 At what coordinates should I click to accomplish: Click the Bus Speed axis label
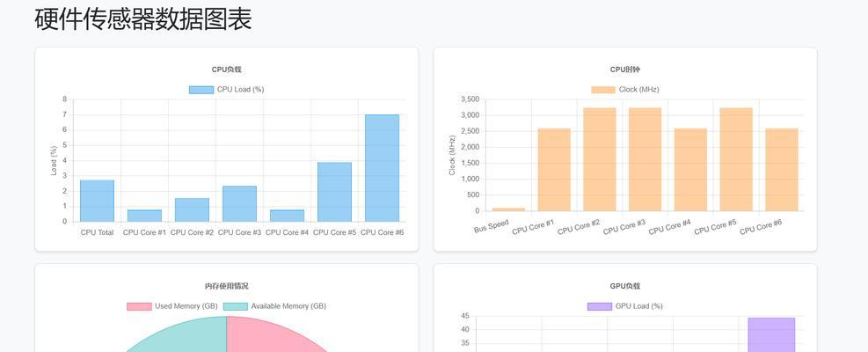[492, 227]
